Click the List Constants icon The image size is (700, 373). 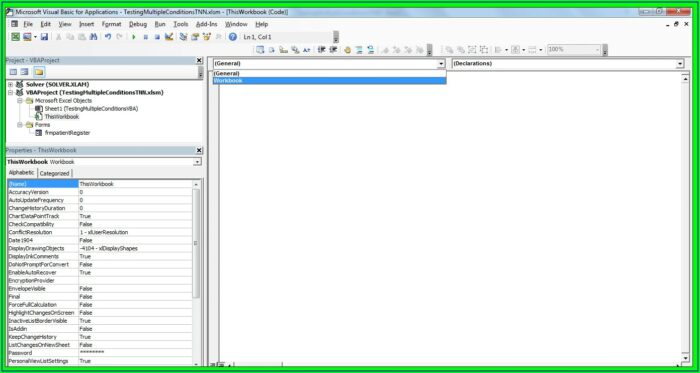[272, 50]
